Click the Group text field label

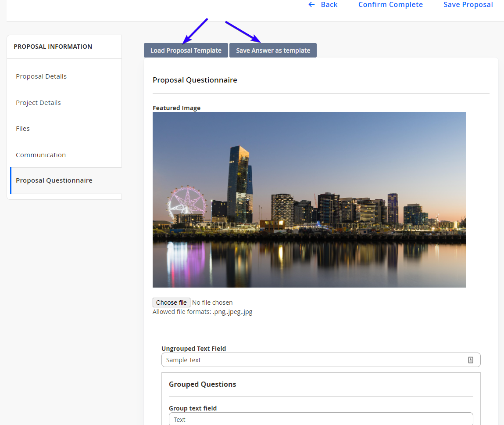193,408
